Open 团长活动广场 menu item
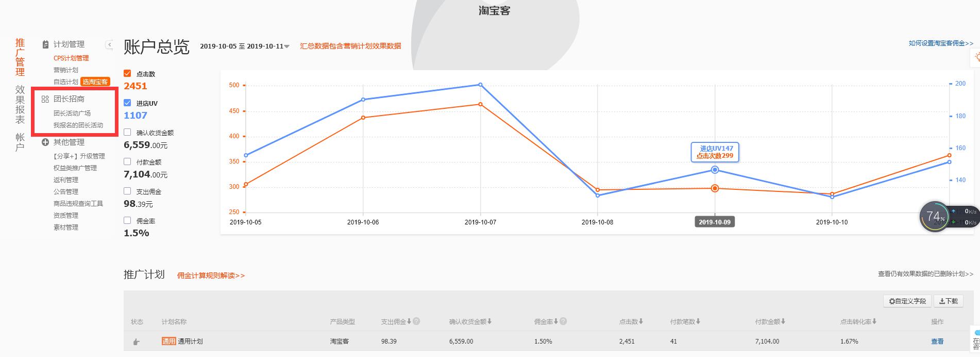Viewport: 980px width, 357px height. click(x=72, y=113)
